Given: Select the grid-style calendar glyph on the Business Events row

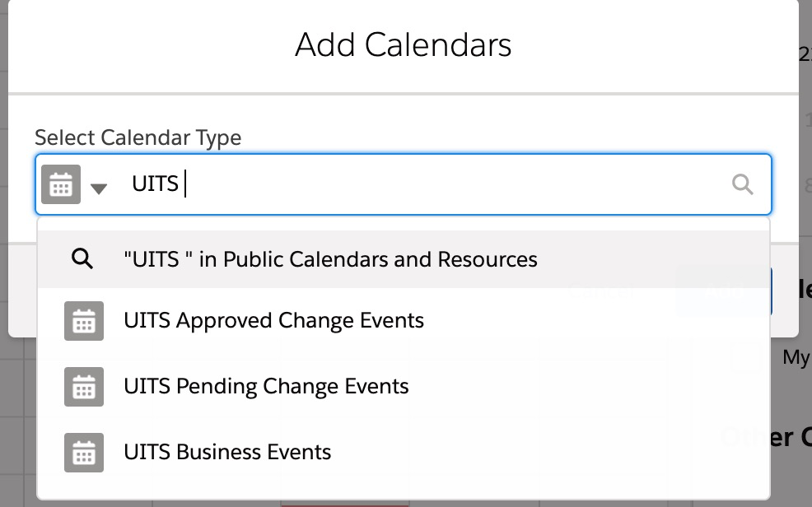Looking at the screenshot, I should tap(83, 452).
